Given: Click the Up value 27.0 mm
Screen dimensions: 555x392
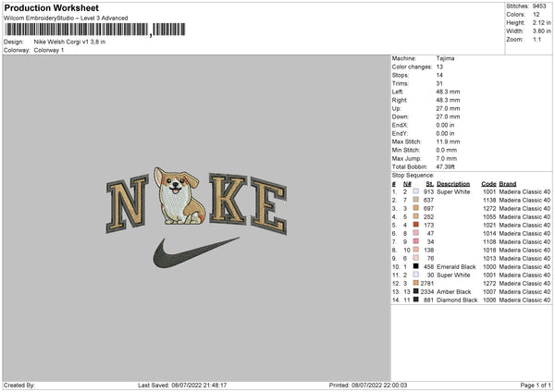Looking at the screenshot, I should point(448,108).
